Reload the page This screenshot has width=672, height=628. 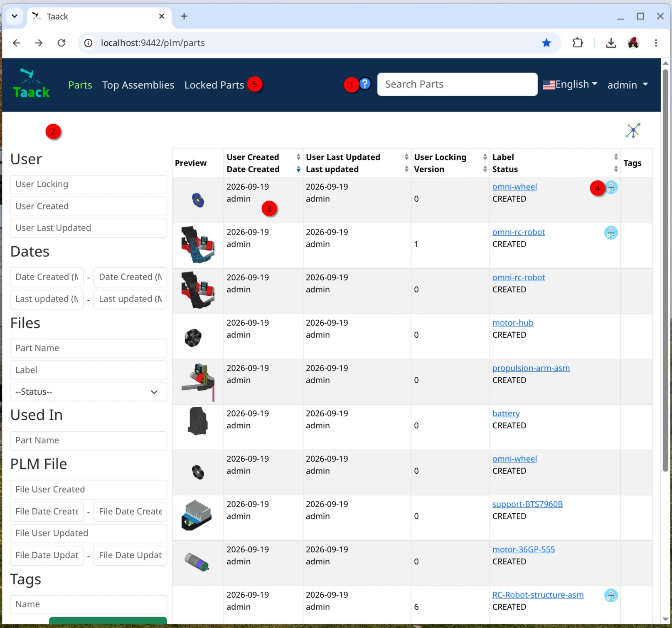(x=61, y=43)
